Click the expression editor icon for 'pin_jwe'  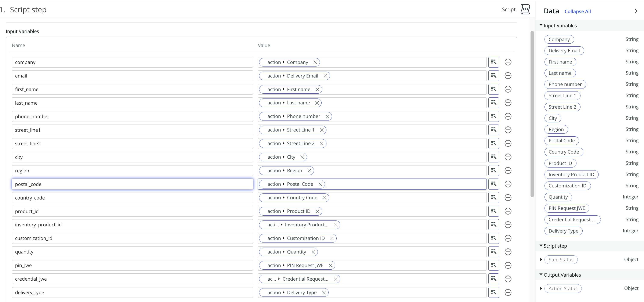tap(493, 265)
